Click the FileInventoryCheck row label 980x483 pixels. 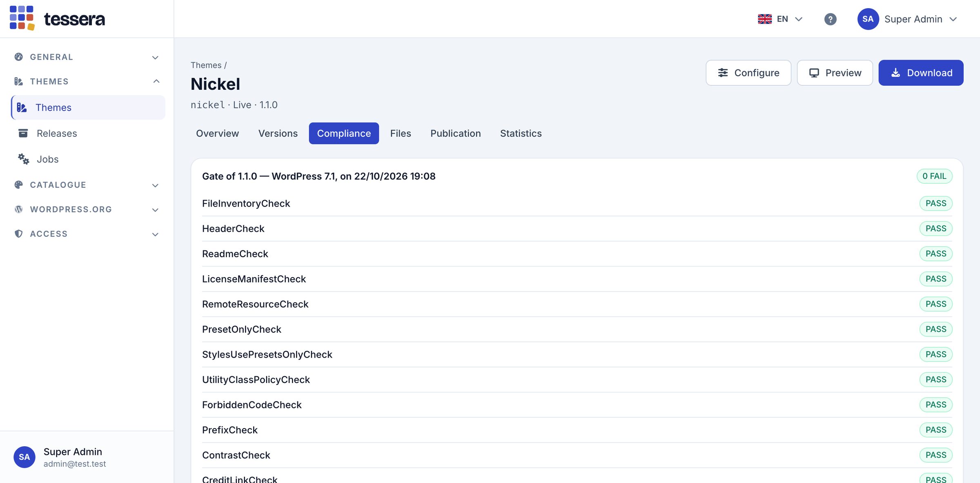246,203
